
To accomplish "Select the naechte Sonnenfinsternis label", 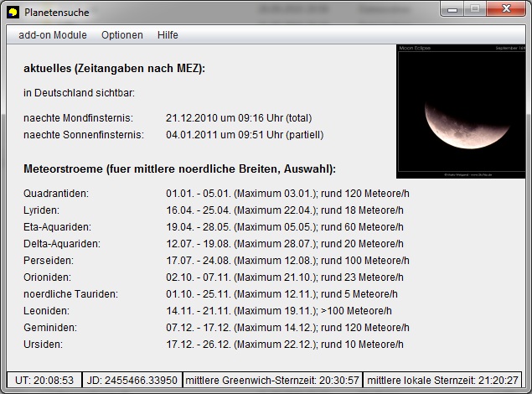I will point(84,135).
